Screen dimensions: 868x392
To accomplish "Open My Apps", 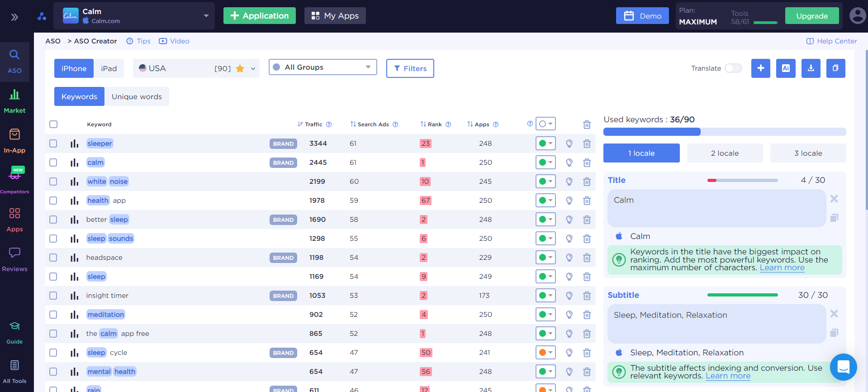I will [335, 16].
